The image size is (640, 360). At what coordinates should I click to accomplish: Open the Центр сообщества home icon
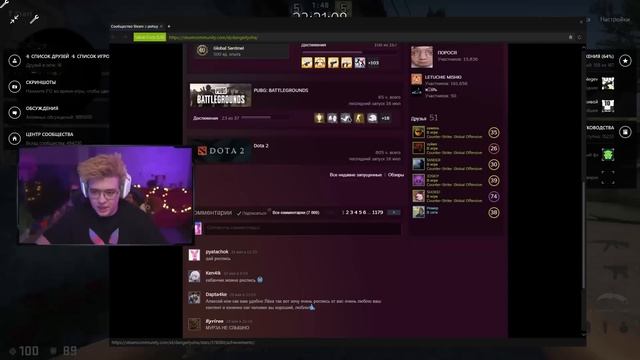[15, 139]
